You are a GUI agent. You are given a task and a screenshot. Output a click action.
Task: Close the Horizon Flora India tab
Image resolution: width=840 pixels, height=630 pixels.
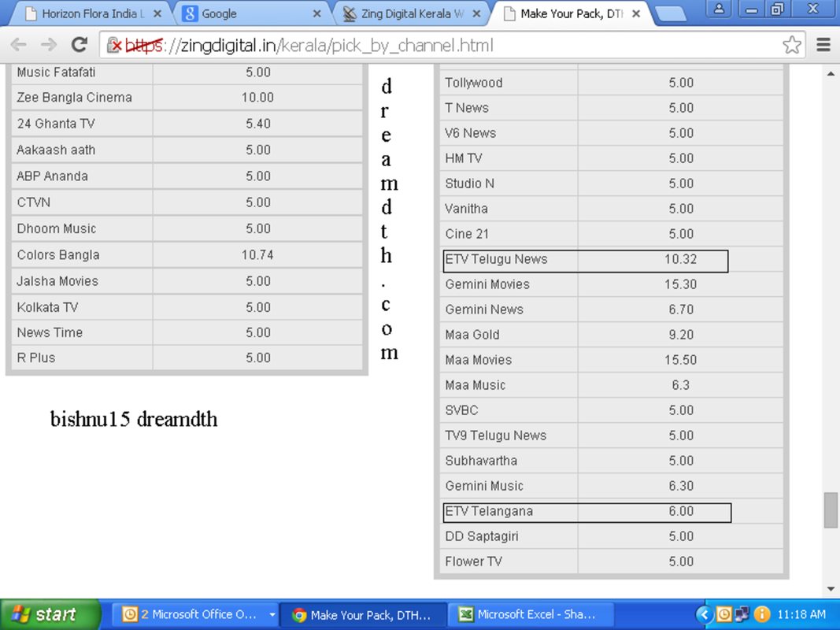[x=157, y=14]
